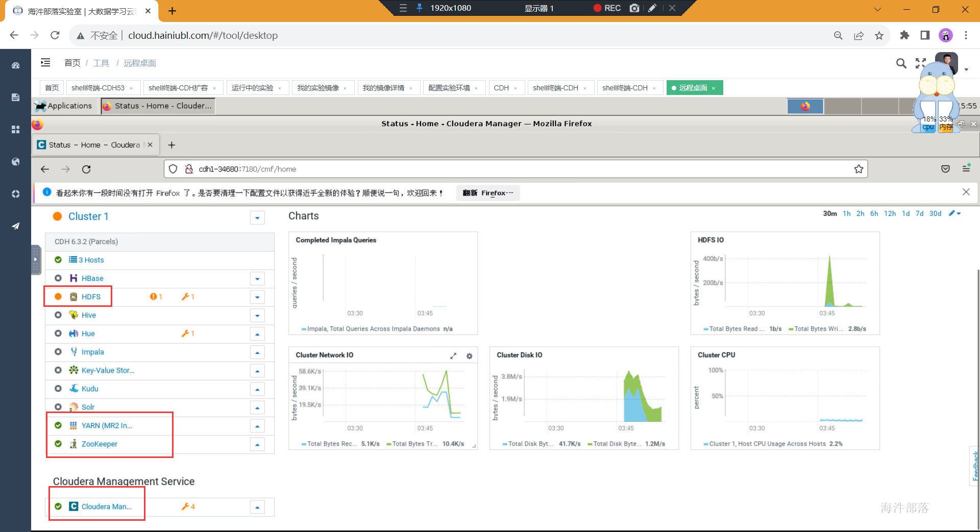The width and height of the screenshot is (980, 532).
Task: Open Cloudera Management Service link
Action: [106, 506]
